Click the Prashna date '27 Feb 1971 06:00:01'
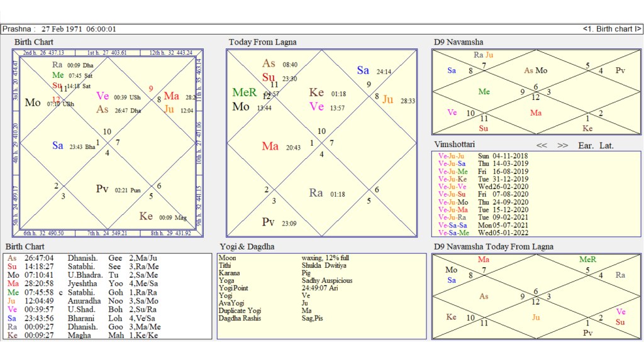The height and width of the screenshot is (362, 644). pos(79,29)
